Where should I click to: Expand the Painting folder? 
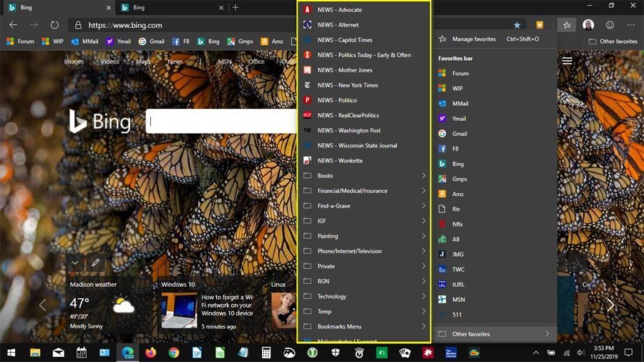pos(364,236)
